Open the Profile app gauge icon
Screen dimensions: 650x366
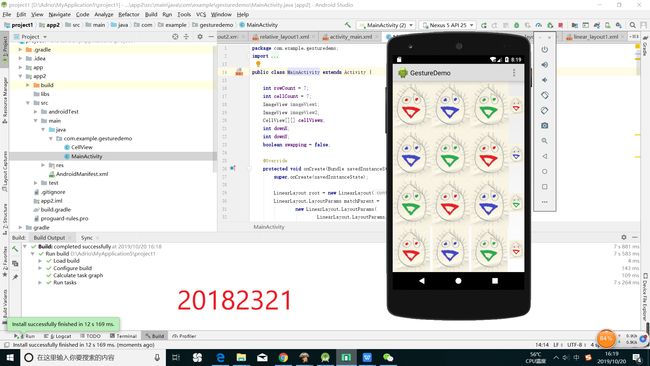click(538, 25)
